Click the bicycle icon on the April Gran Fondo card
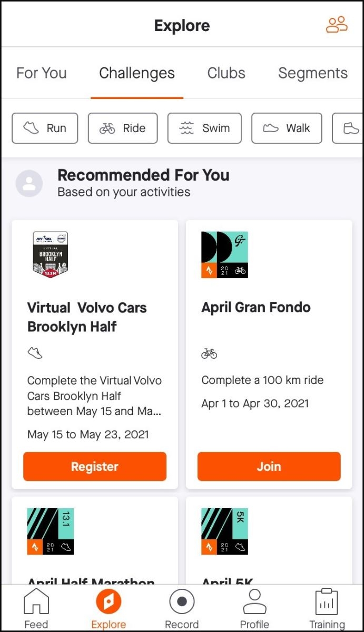 click(x=209, y=353)
